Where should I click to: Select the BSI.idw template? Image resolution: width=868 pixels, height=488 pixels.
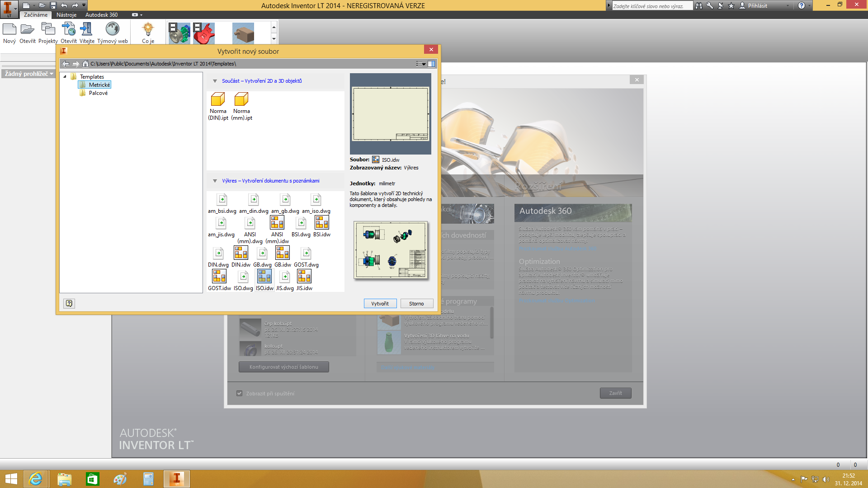pyautogui.click(x=322, y=227)
